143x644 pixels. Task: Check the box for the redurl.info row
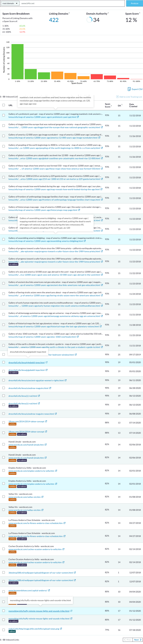[x=3, y=630]
